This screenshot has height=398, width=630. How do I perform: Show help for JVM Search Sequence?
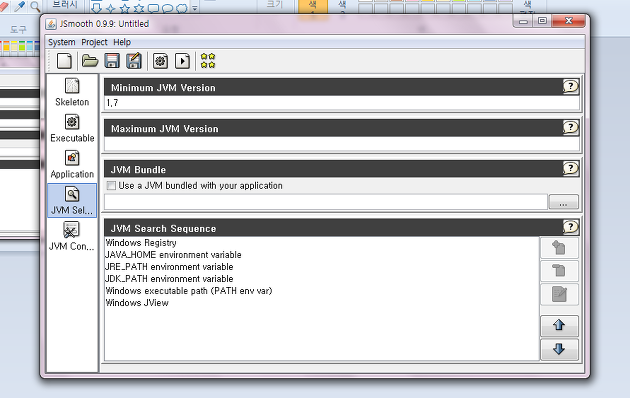[570, 227]
